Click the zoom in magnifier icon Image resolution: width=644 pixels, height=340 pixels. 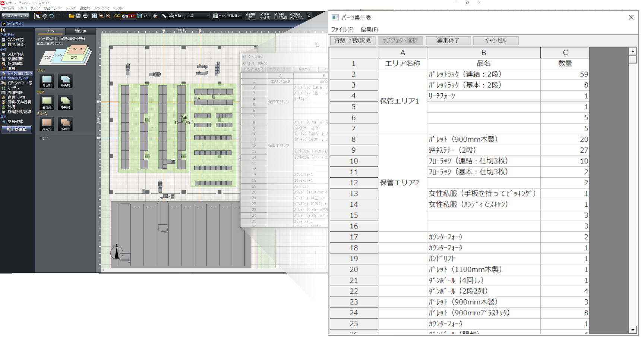click(x=101, y=16)
